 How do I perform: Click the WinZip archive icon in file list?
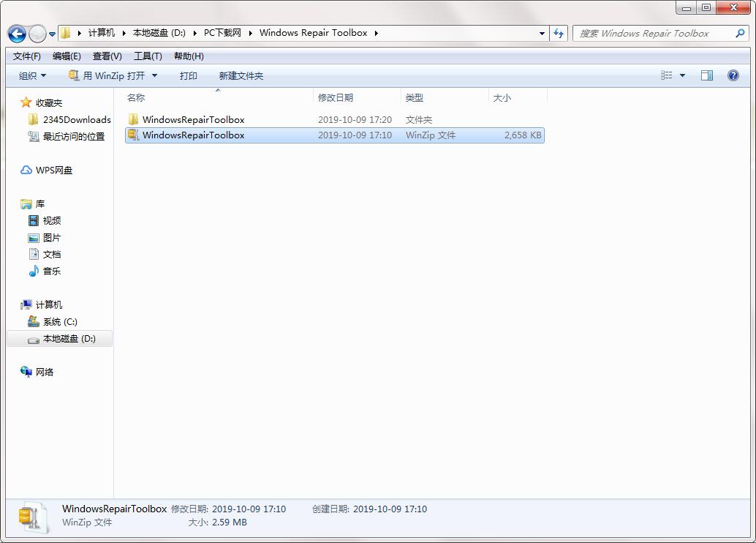pyautogui.click(x=133, y=135)
